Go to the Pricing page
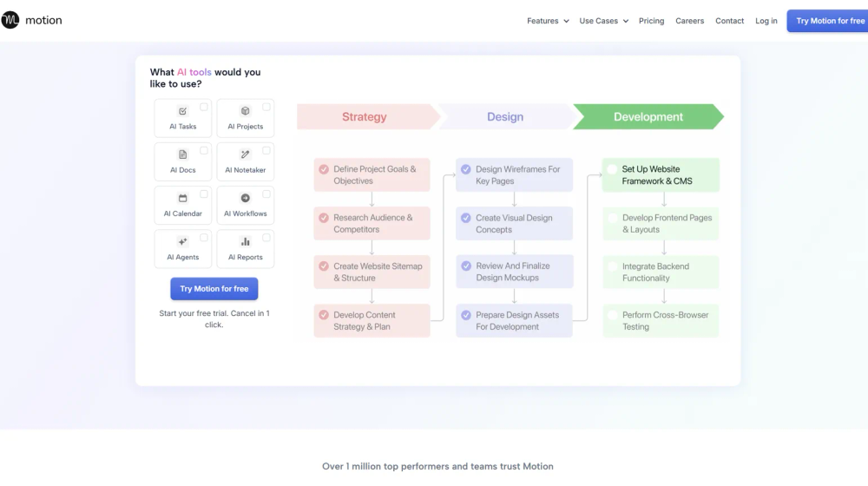Image resolution: width=868 pixels, height=486 pixels. click(x=651, y=21)
